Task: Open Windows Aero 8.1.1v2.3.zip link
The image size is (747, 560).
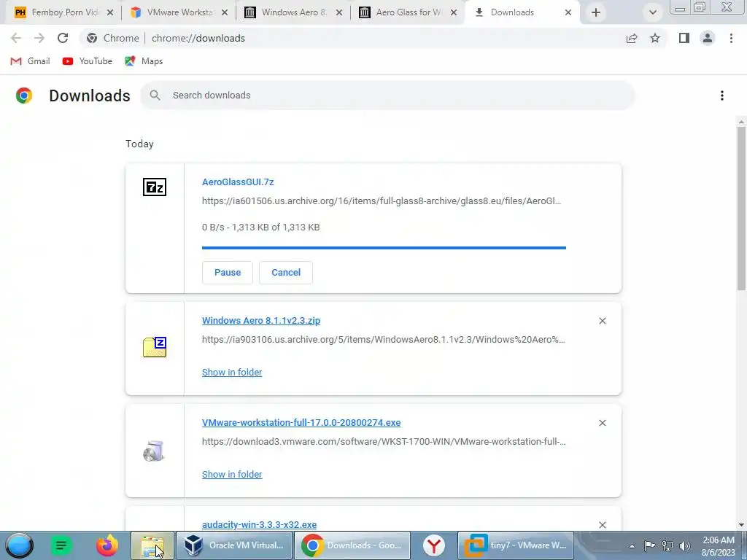Action: point(261,321)
